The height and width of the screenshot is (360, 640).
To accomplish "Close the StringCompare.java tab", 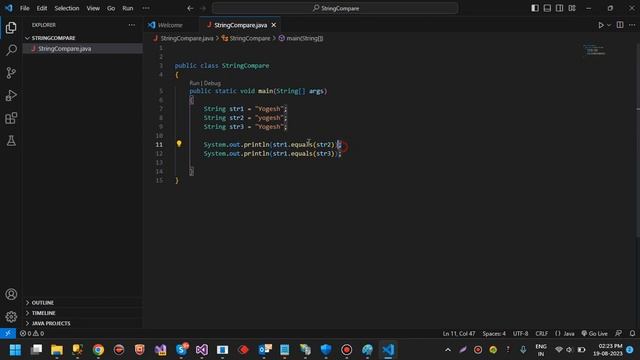I will [274, 25].
